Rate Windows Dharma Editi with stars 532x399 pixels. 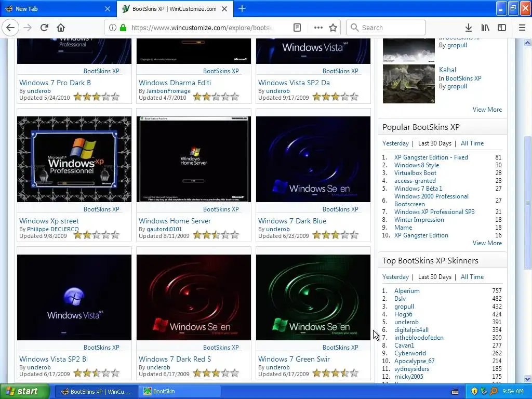click(x=216, y=97)
